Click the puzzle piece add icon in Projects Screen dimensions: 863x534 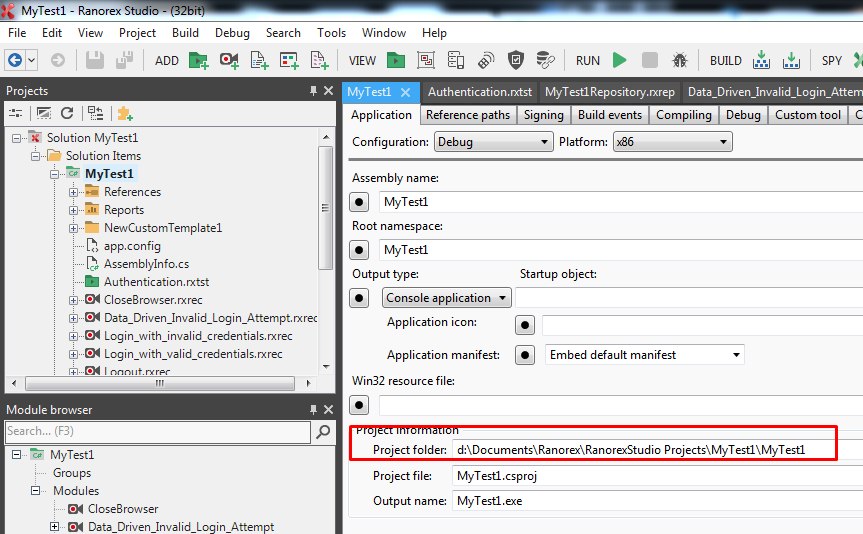click(125, 113)
